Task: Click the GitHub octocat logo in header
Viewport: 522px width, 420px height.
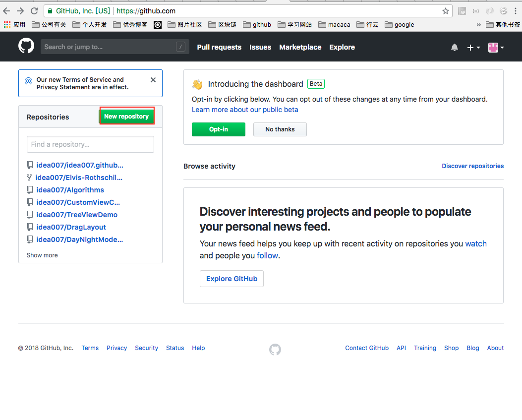Action: pos(26,46)
